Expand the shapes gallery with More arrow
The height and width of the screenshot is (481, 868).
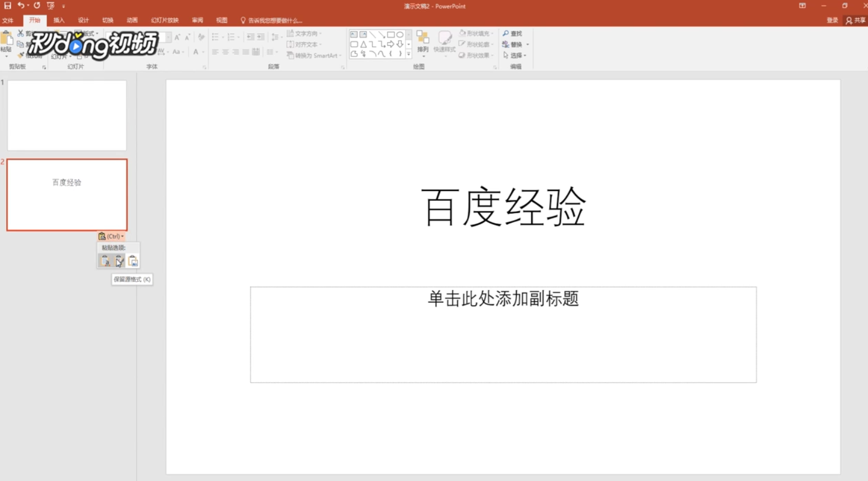click(x=408, y=54)
